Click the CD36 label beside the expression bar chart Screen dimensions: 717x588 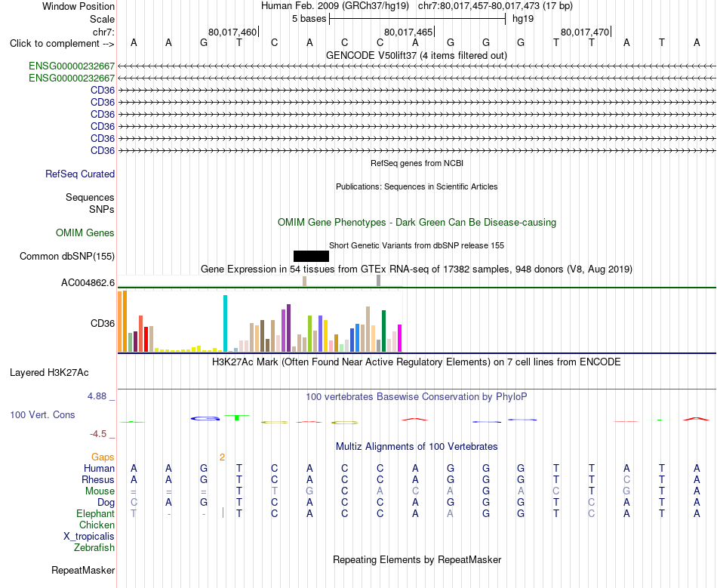[103, 323]
